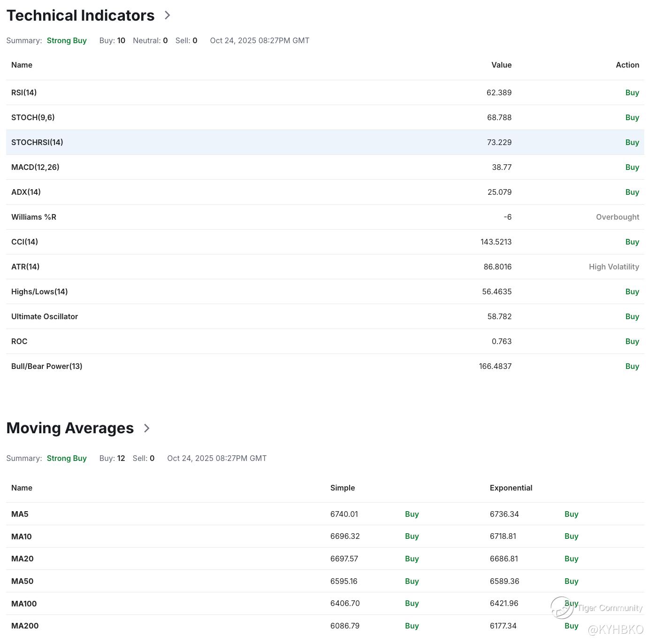Expand the Moving Averages chevron arrow

tap(147, 428)
